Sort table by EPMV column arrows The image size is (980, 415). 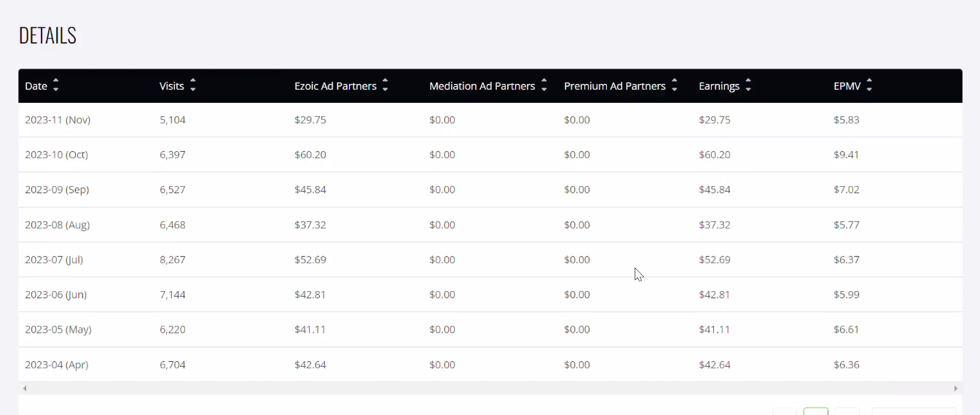click(x=869, y=86)
